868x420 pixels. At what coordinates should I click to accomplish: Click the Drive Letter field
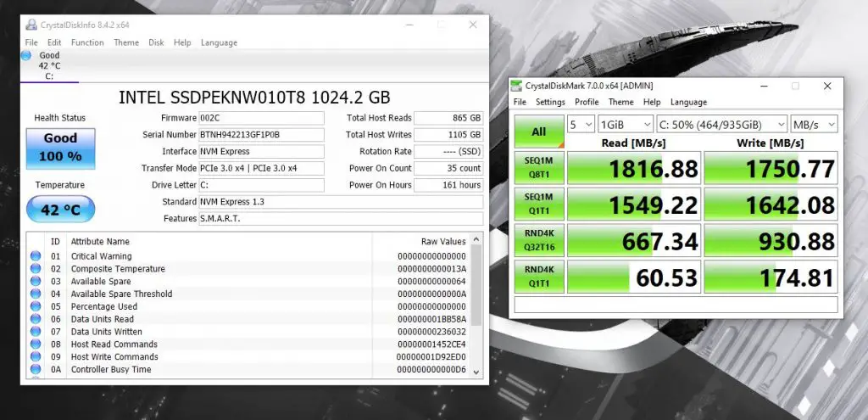[x=261, y=185]
